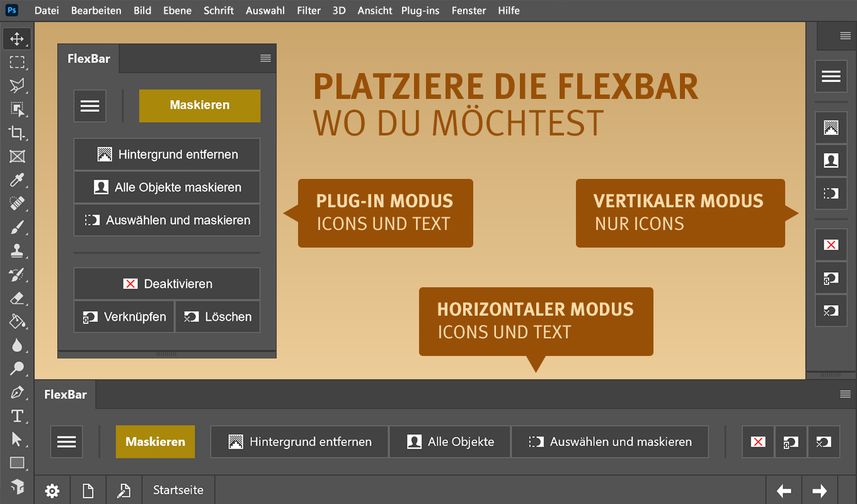Select the 3D Material tool
Image resolution: width=857 pixels, height=504 pixels.
[x=17, y=486]
